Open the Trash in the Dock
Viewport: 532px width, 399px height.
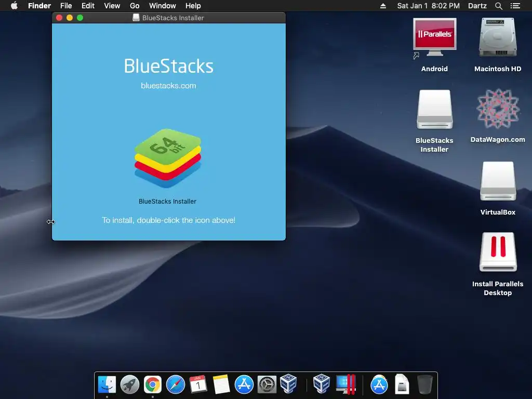tap(424, 384)
